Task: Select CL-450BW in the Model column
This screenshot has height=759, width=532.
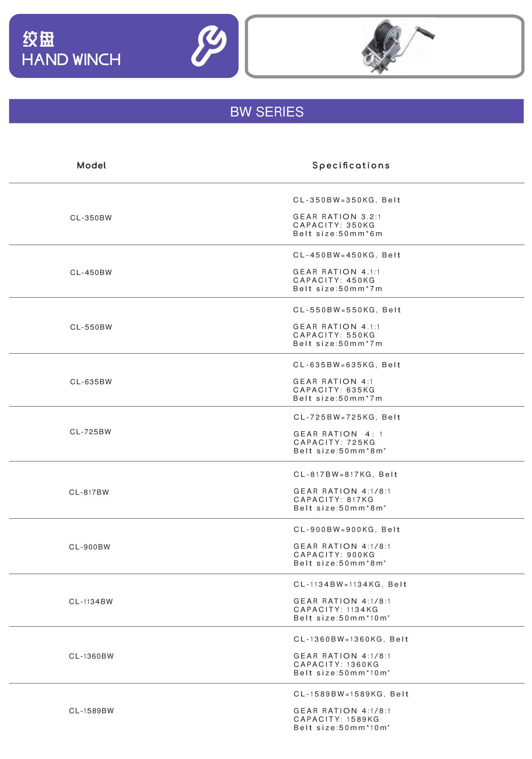Action: 91,273
